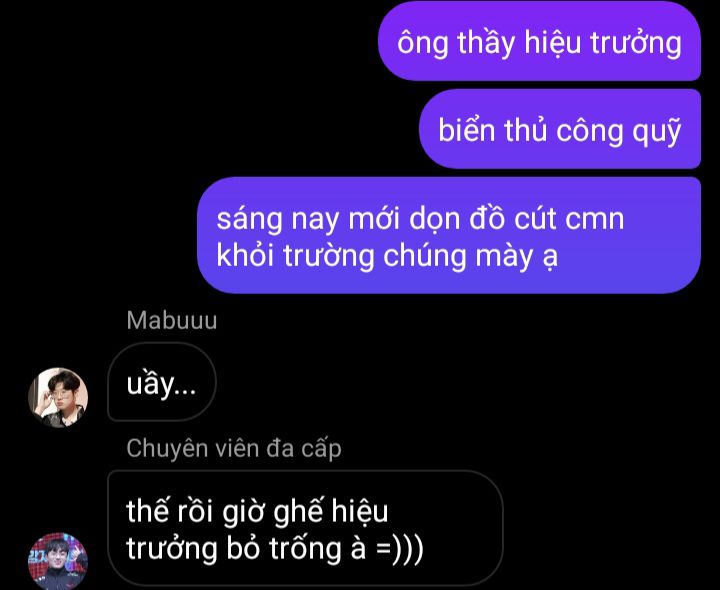Image resolution: width=720 pixels, height=590 pixels.
Task: Select the "ông thầy hiệu trưởng" message
Action: click(x=540, y=41)
